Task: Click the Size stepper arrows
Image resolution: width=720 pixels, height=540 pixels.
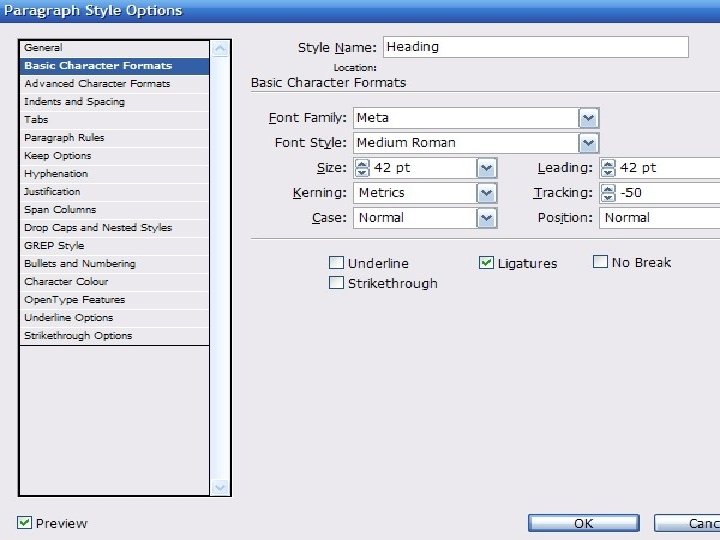Action: point(362,168)
